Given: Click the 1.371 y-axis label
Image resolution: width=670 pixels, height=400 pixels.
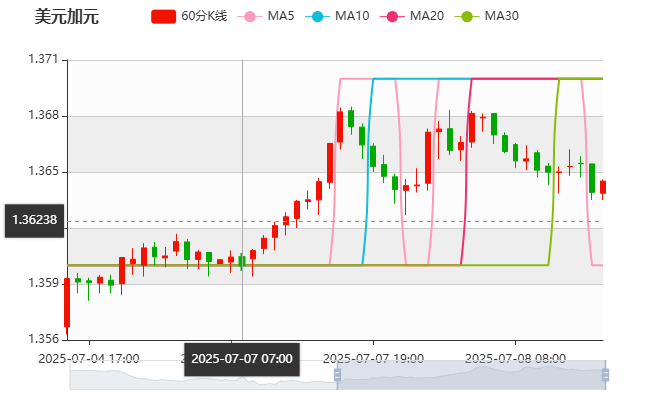Looking at the screenshot, I should (x=43, y=59).
